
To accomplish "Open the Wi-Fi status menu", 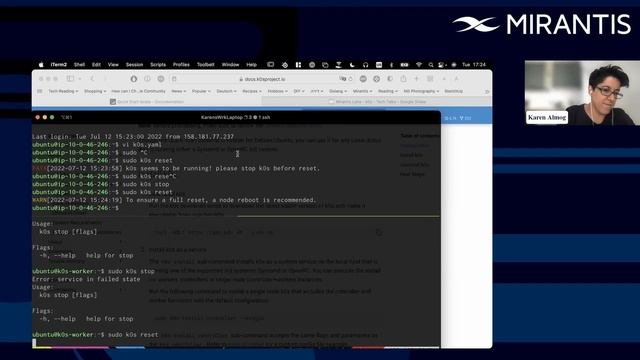I will [419, 65].
